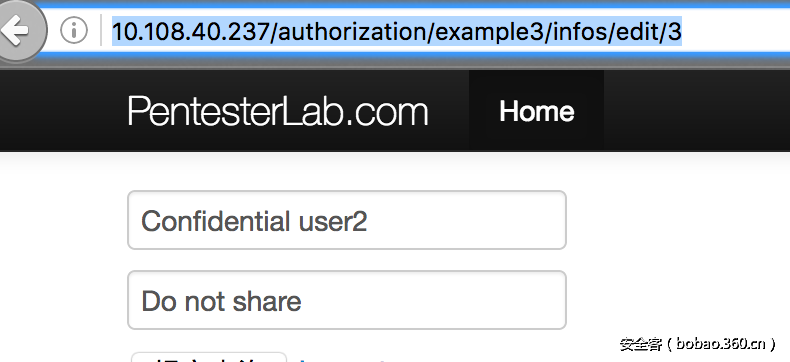The width and height of the screenshot is (790, 362).
Task: Submit the form with the bottom button
Action: 209,357
